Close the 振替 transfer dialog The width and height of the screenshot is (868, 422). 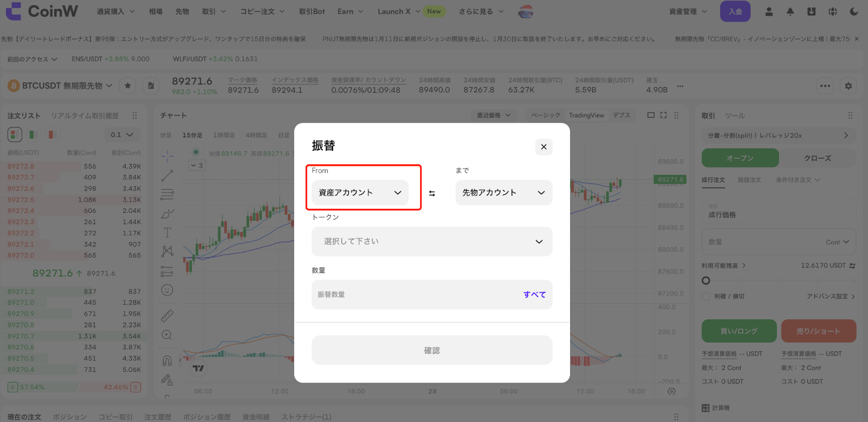tap(544, 147)
